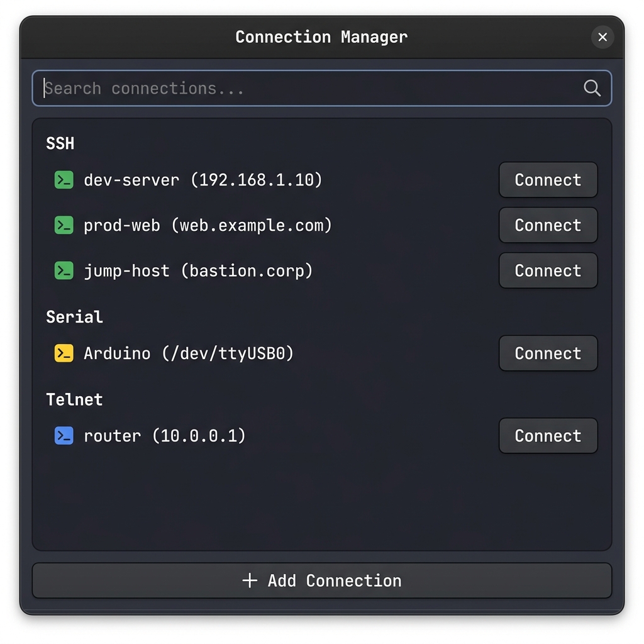Focus the Search connections field

[x=322, y=88]
